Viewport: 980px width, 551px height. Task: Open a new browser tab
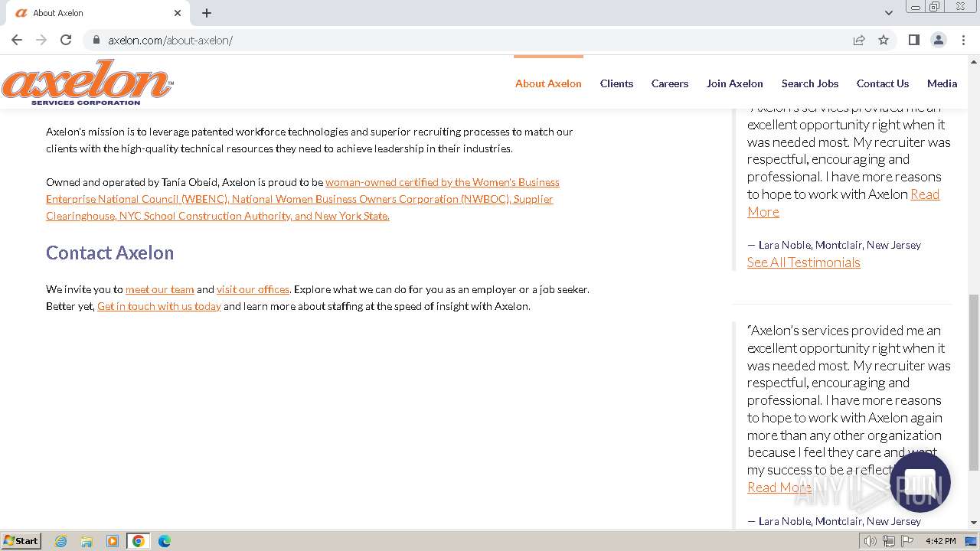coord(207,13)
